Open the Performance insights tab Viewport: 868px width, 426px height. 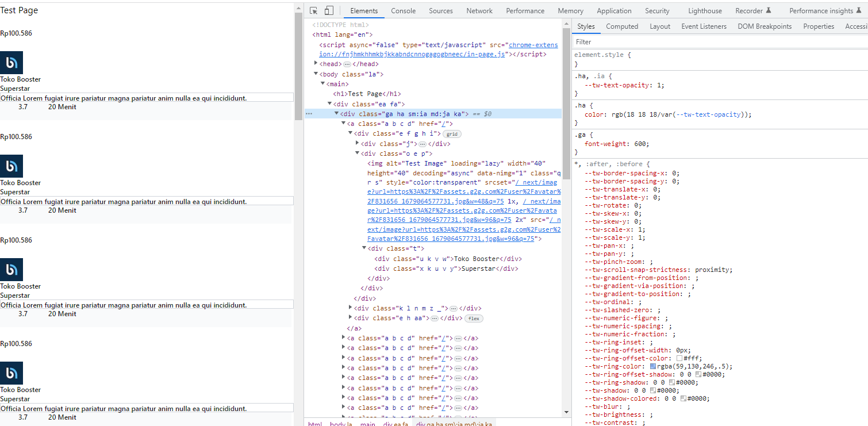[825, 11]
